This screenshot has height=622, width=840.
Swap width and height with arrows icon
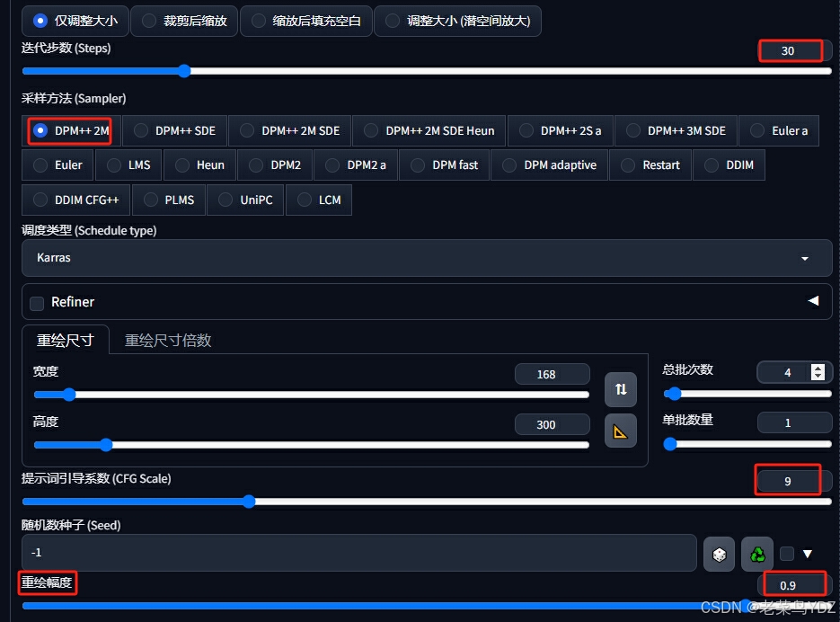(x=621, y=389)
